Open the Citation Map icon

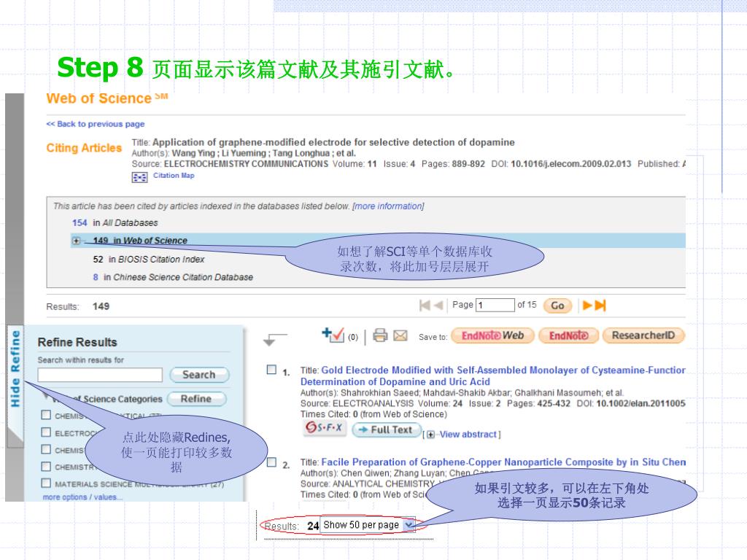[x=139, y=177]
